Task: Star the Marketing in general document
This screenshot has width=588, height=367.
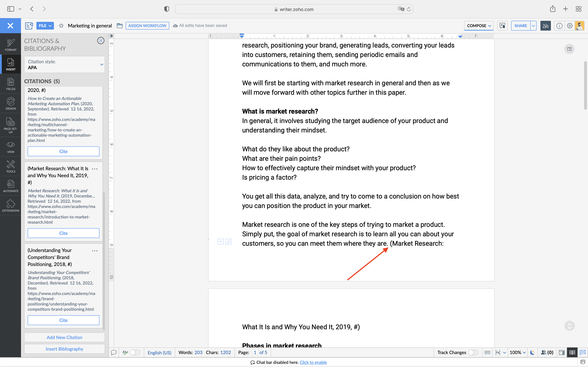Action: coord(61,26)
